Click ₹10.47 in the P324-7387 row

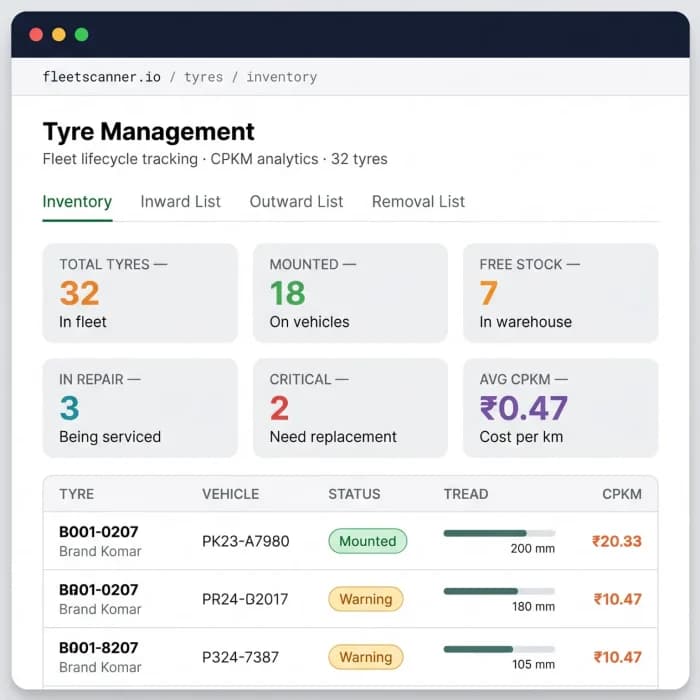coord(618,657)
